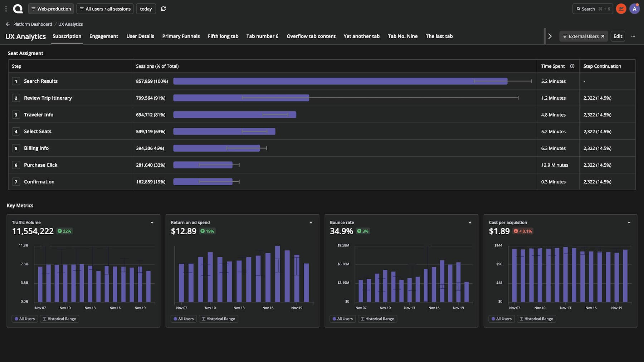Expand the Traffic Volume card with plus
This screenshot has height=362, width=644.
coord(152,222)
